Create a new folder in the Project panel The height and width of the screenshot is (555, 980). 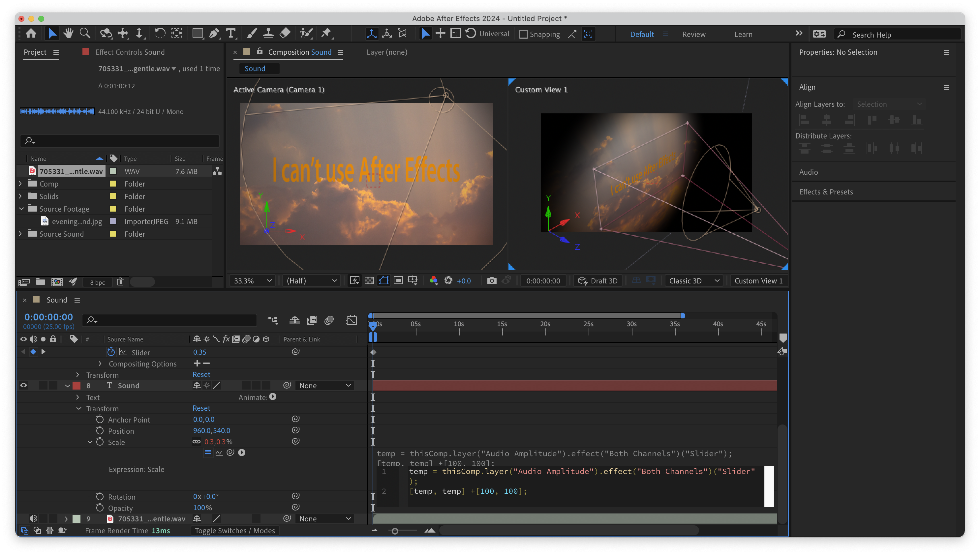[x=41, y=282]
